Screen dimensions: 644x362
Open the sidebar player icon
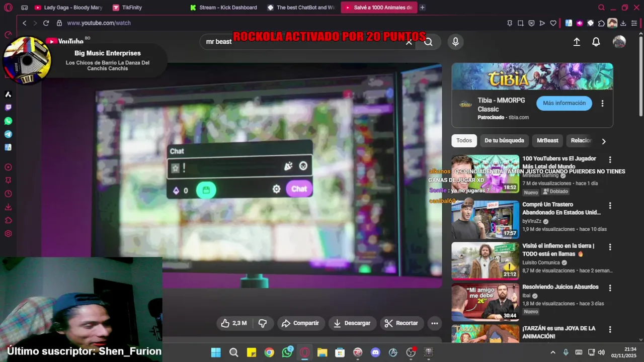pyautogui.click(x=8, y=167)
